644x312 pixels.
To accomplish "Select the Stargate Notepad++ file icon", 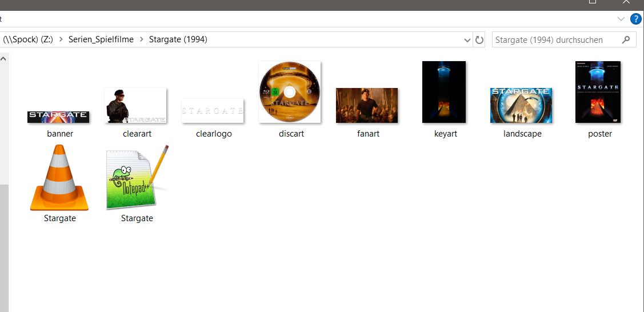I will [x=137, y=177].
